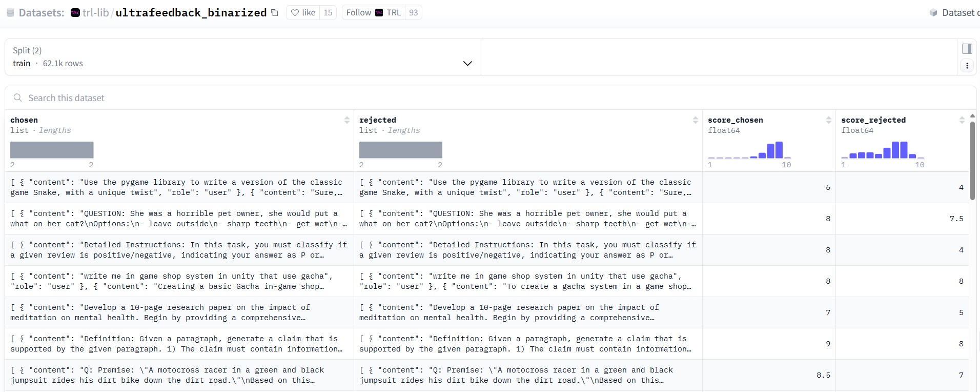Click the score_chosen distribution histogram
The image size is (980, 392).
[x=749, y=150]
